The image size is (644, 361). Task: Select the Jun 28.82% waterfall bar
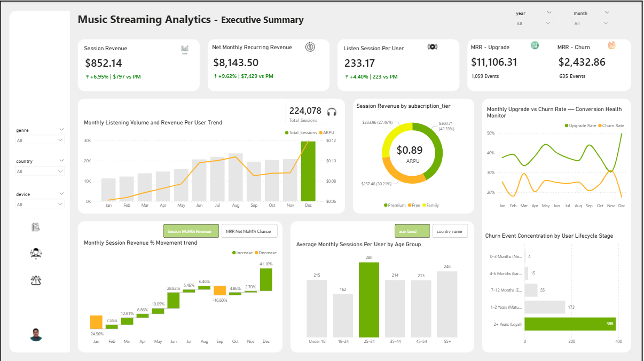pos(173,300)
